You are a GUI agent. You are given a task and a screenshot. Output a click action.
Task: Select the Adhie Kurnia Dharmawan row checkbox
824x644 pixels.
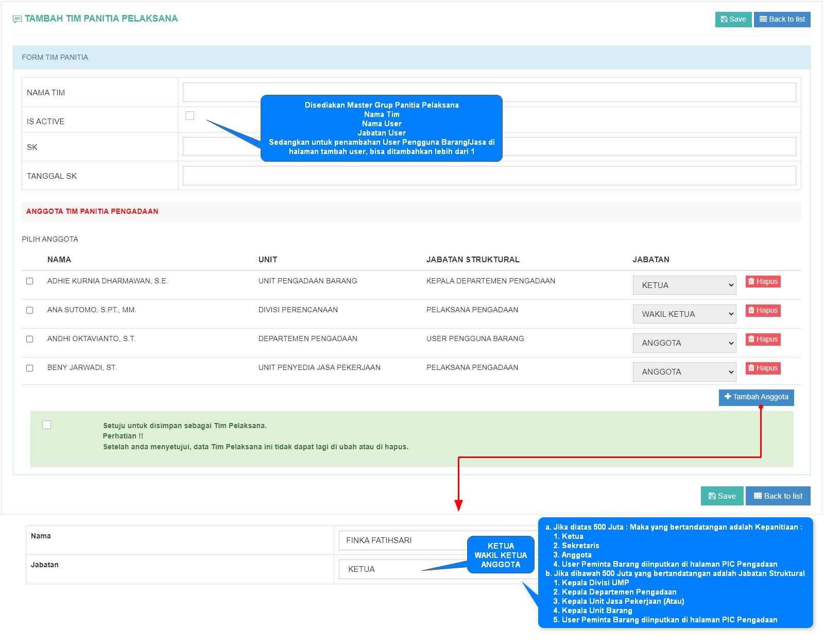tap(30, 281)
